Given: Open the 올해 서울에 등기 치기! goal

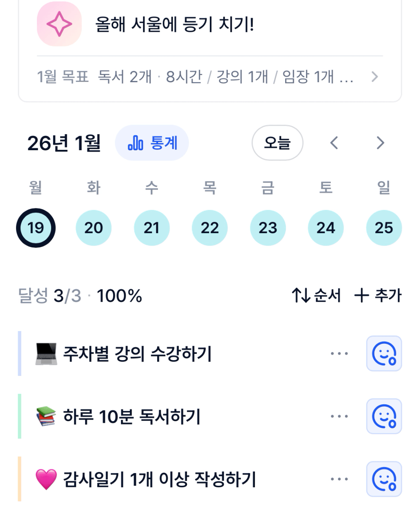Looking at the screenshot, I should [175, 24].
